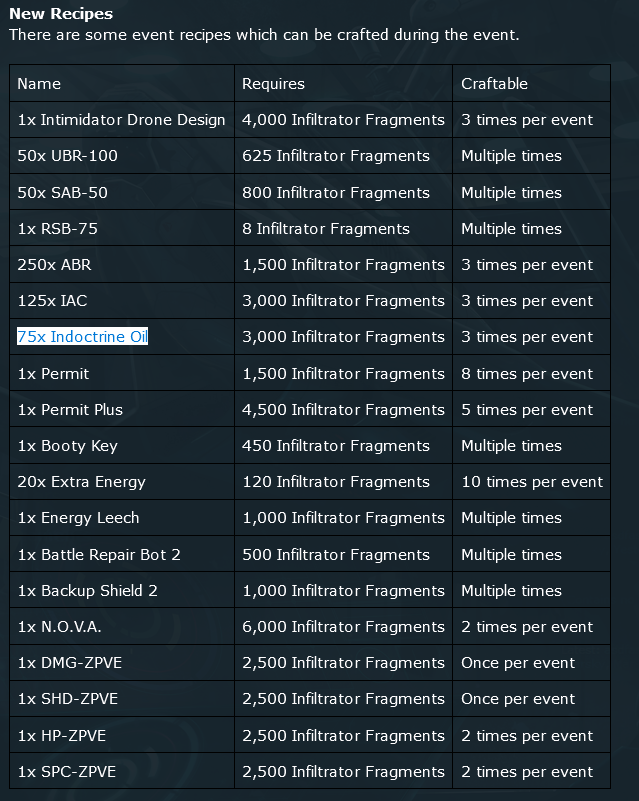Click '625 Infiltrator Fragments' cell
The height and width of the screenshot is (801, 639).
tap(343, 156)
